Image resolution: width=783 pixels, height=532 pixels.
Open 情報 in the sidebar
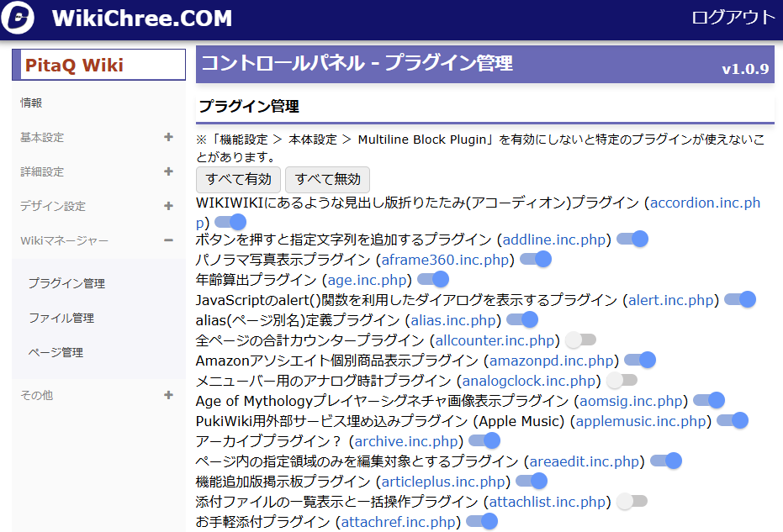[x=31, y=103]
